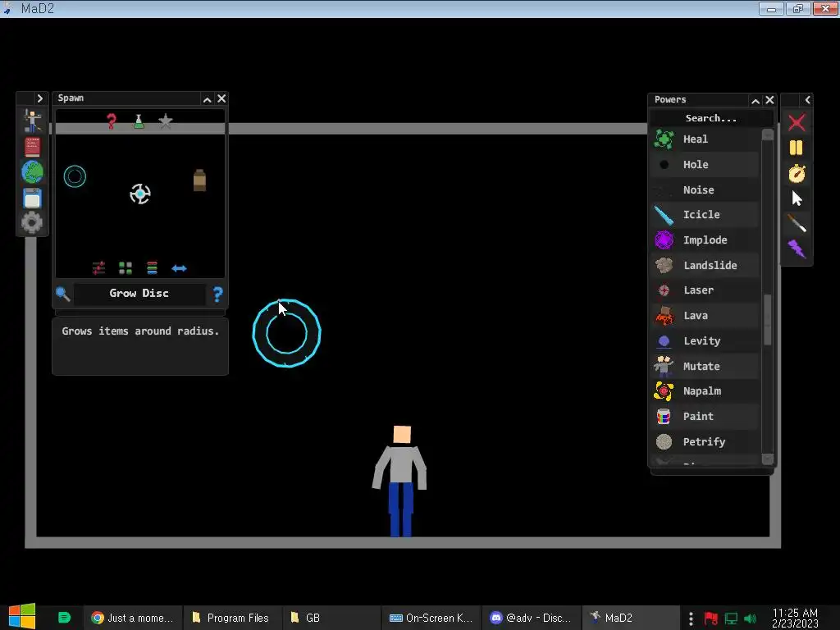
Task: Close the Powers panel
Action: 769,100
